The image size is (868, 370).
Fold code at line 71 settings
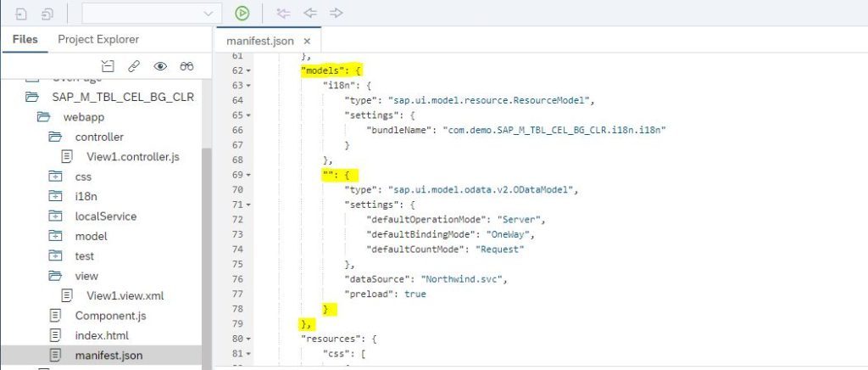(x=248, y=205)
